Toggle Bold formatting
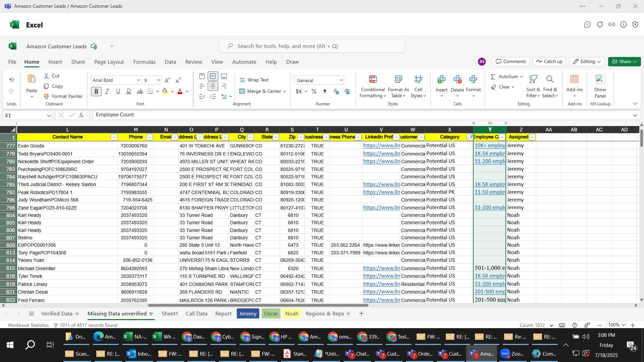 pos(96,91)
